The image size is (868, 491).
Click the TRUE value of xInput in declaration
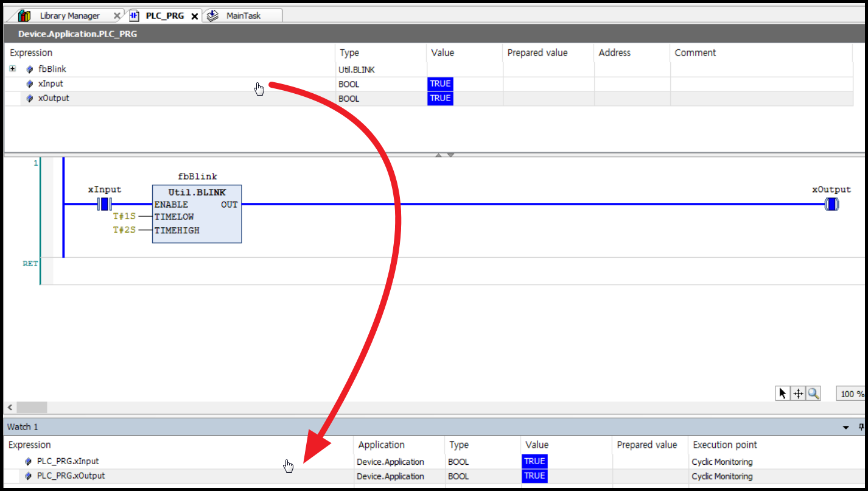440,84
